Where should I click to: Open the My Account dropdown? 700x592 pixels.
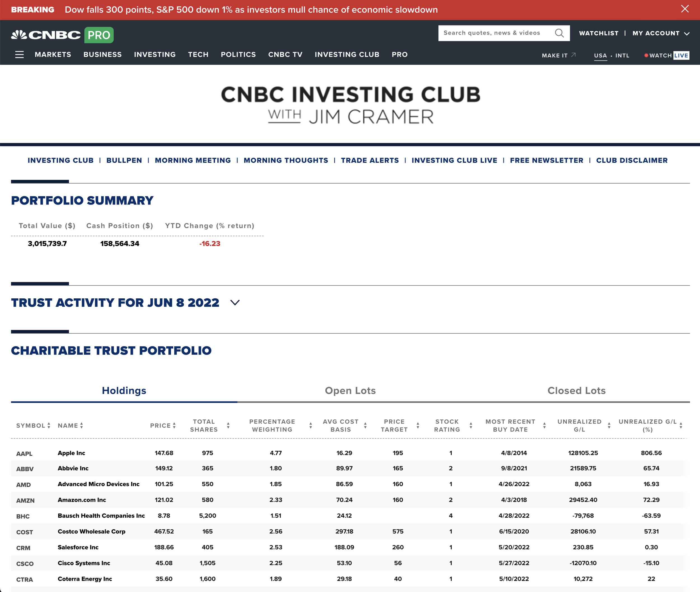pos(661,33)
